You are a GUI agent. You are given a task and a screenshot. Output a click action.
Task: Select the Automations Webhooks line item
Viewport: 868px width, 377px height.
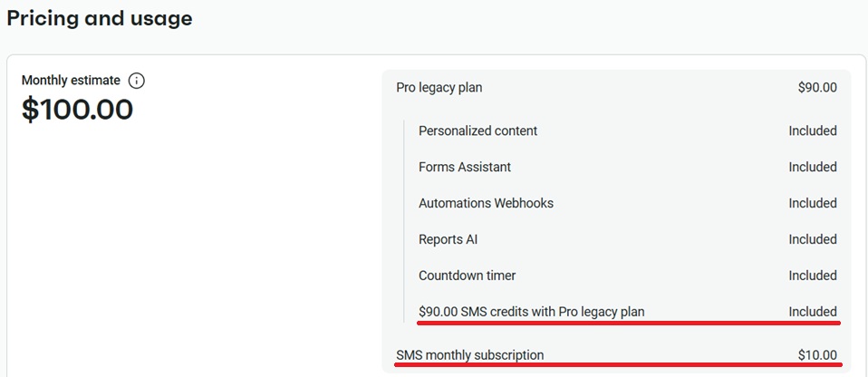(x=486, y=203)
